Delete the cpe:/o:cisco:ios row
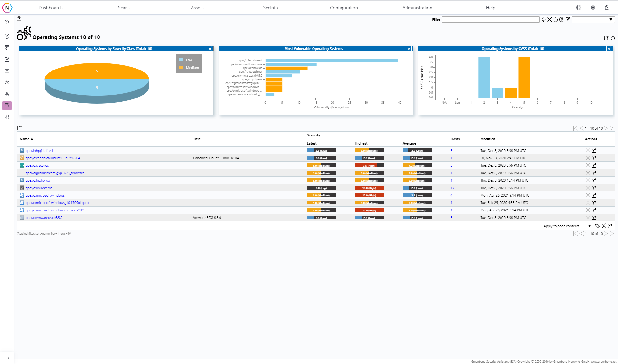 tap(588, 165)
